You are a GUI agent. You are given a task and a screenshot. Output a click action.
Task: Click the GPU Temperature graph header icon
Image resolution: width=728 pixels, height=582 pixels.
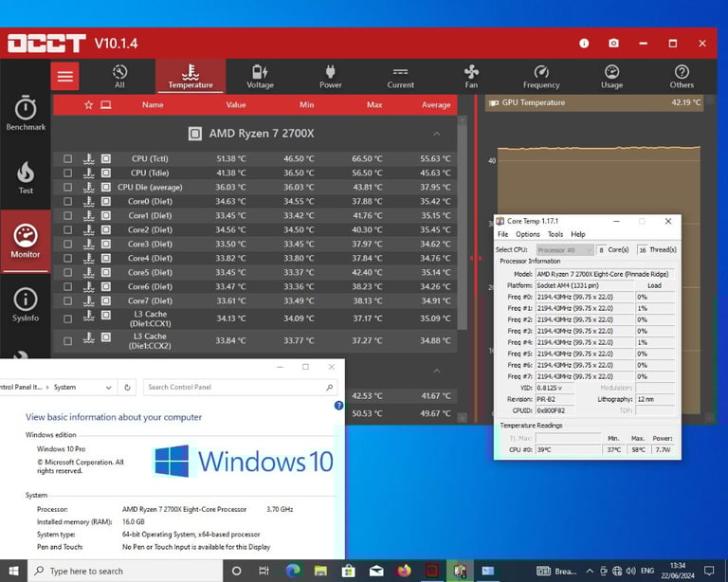coord(494,102)
